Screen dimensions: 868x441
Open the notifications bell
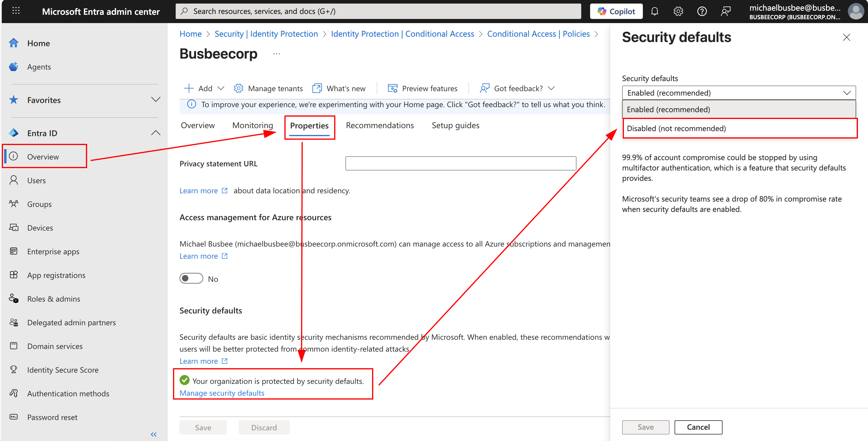point(655,11)
